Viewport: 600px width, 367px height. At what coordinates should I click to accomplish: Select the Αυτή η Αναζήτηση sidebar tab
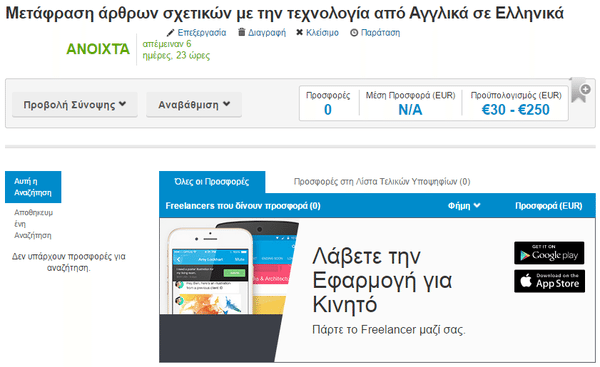tap(33, 187)
